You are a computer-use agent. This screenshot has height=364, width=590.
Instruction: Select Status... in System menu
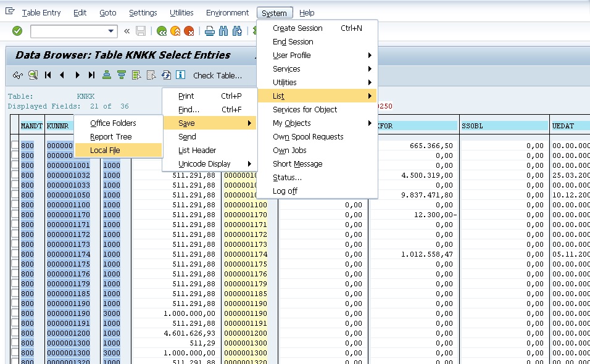[x=318, y=177]
